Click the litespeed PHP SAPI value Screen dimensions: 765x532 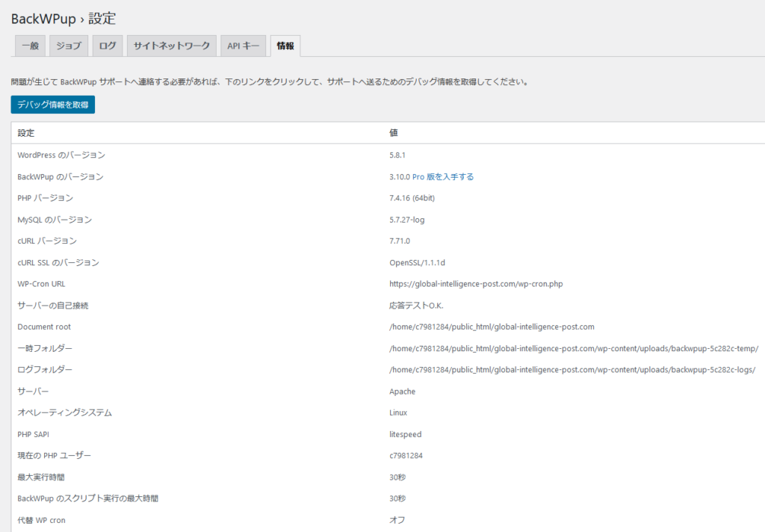(x=406, y=434)
